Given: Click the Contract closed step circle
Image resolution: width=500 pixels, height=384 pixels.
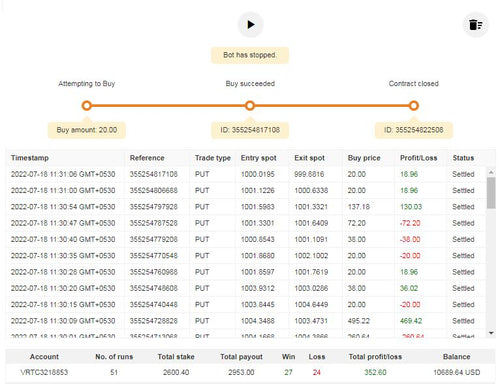Looking at the screenshot, I should (x=414, y=106).
